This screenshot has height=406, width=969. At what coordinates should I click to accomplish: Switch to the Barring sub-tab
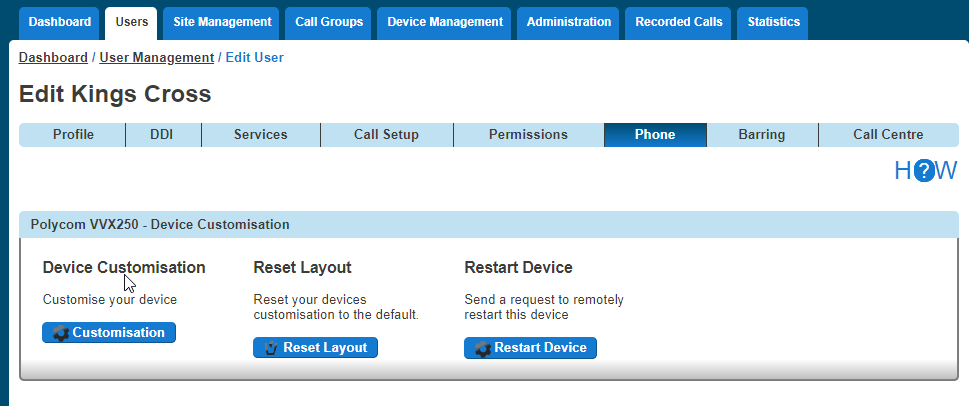tap(762, 135)
